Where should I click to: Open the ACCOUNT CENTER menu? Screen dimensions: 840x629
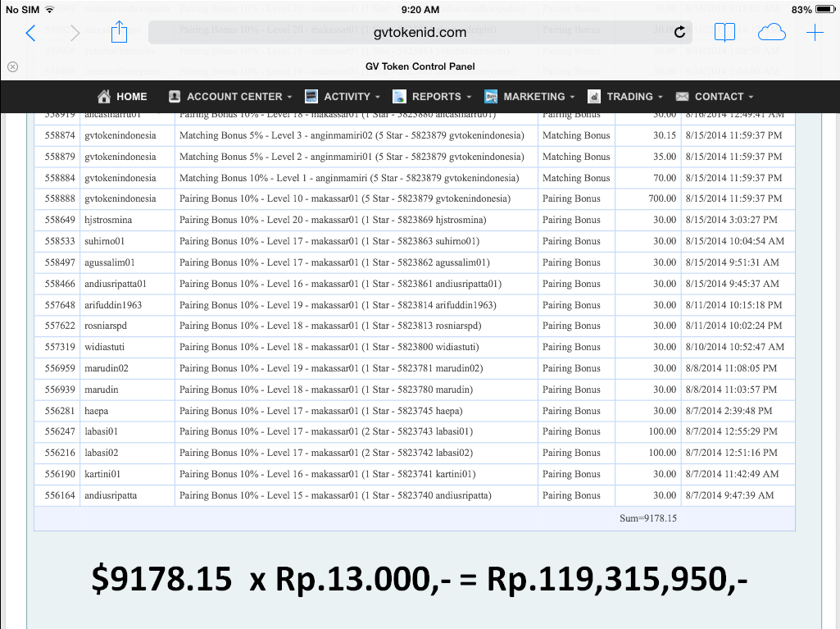pyautogui.click(x=234, y=97)
